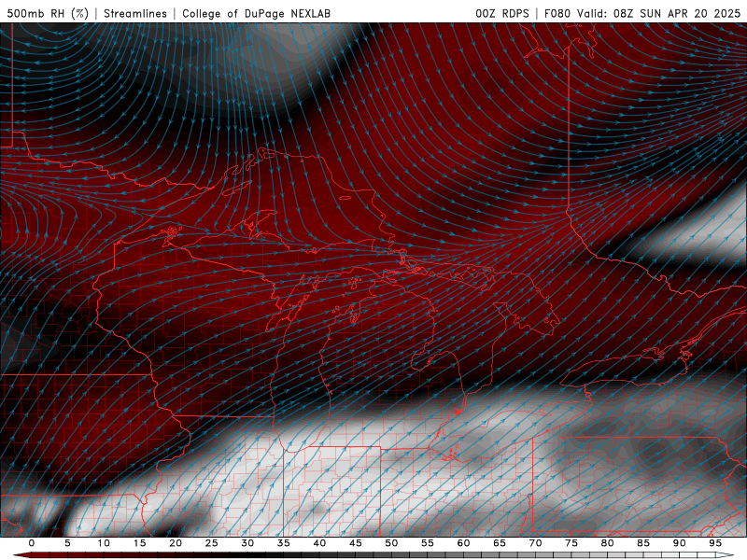This screenshot has width=747, height=560.
Task: Click the '25' tick label on the legend
Action: [x=212, y=543]
